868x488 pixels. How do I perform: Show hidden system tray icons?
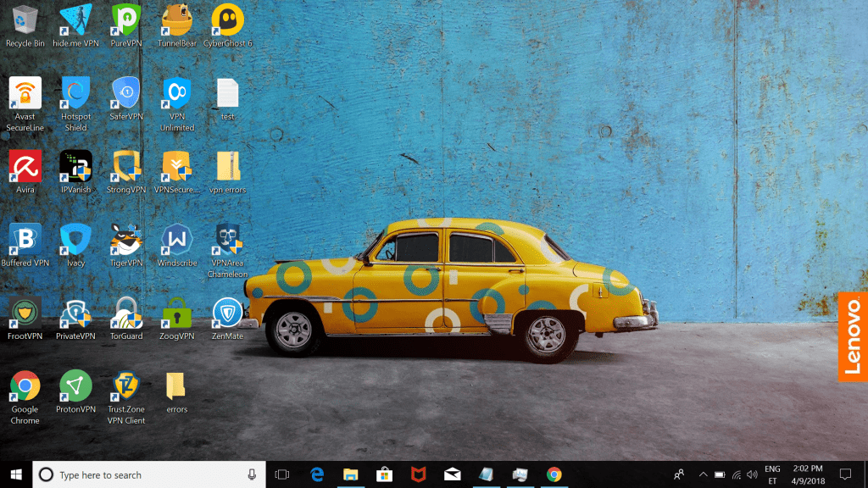703,474
